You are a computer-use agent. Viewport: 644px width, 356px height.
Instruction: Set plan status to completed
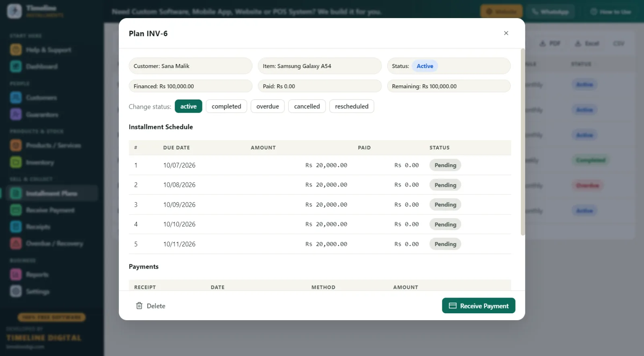pos(226,106)
